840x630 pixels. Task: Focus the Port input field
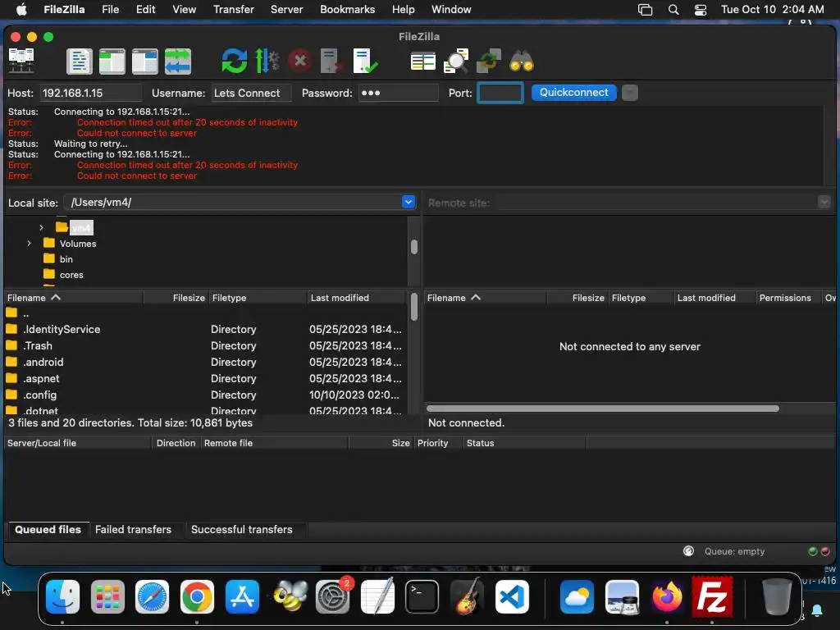pyautogui.click(x=500, y=93)
